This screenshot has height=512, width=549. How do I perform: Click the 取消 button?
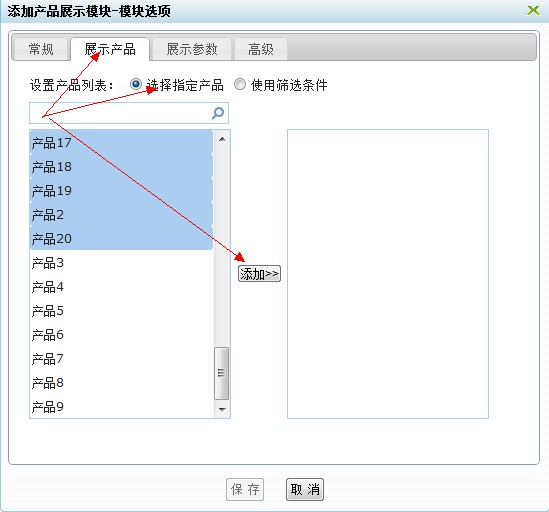coord(305,489)
